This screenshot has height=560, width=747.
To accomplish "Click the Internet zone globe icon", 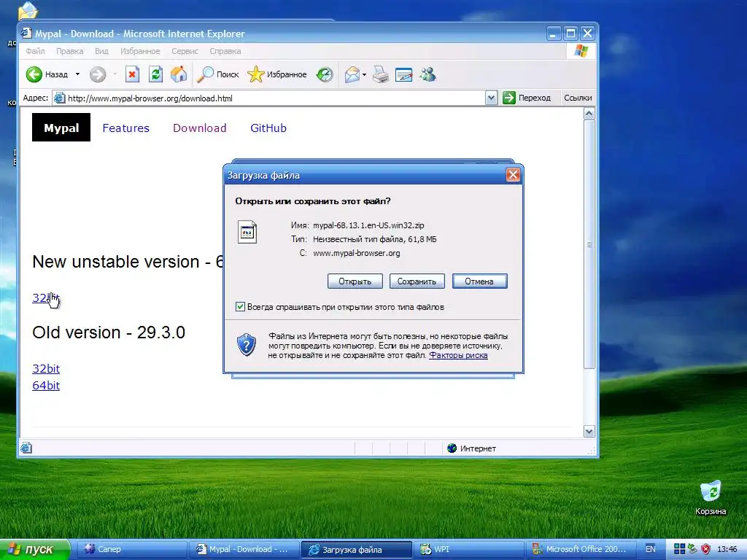I will coord(452,448).
